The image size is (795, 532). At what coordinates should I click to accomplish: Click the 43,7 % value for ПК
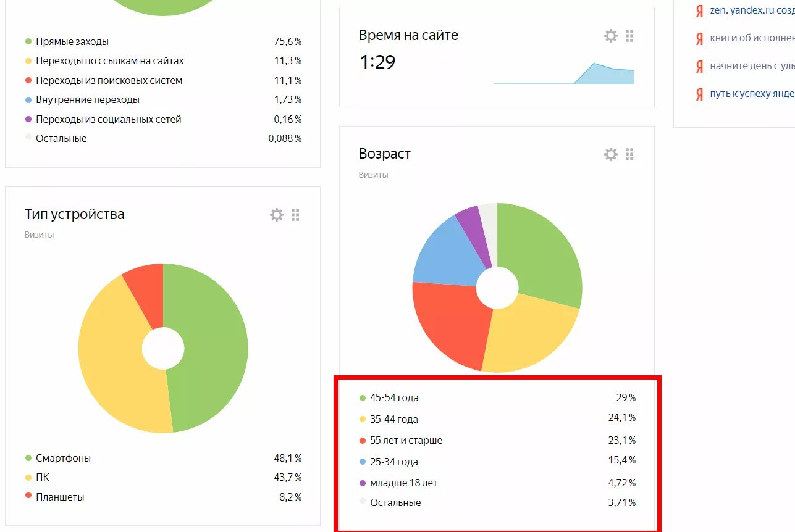coord(288,477)
